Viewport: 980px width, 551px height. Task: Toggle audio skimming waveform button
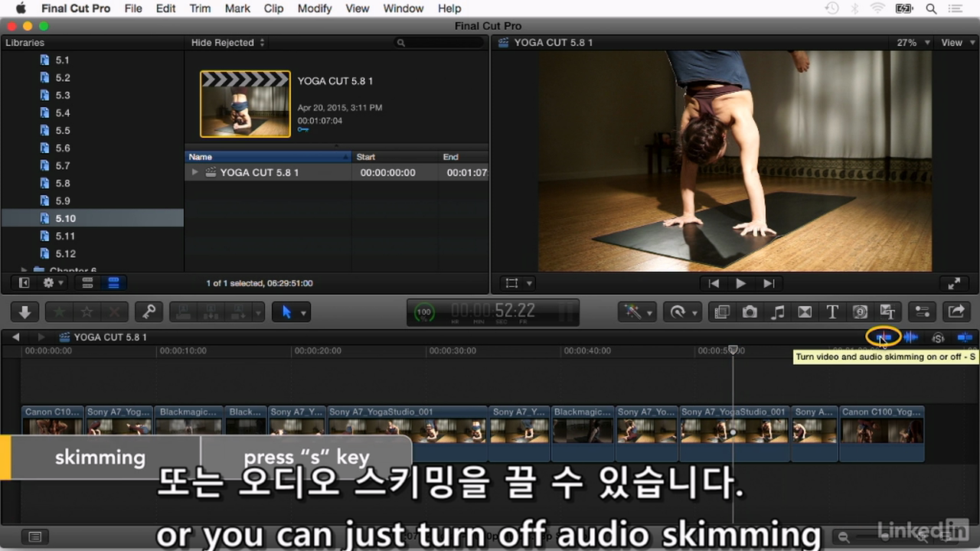(910, 337)
